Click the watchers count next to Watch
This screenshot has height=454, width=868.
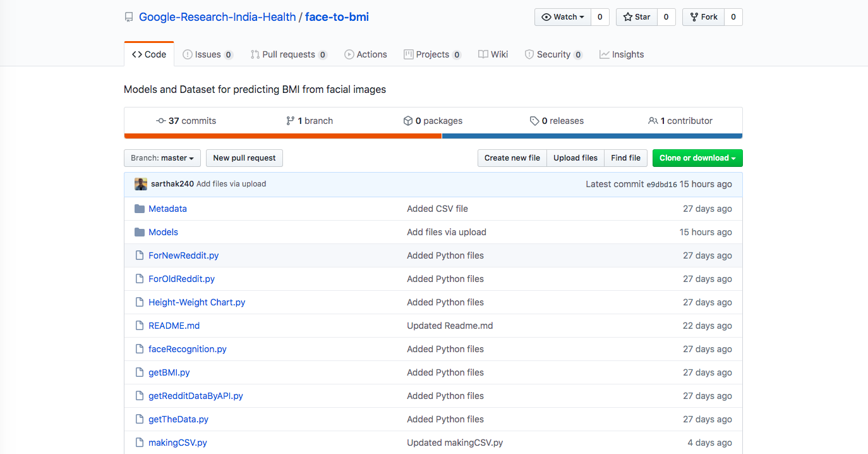(600, 17)
